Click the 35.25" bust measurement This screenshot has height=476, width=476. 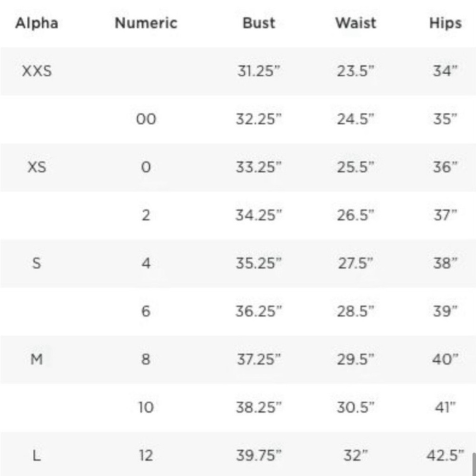[x=258, y=263]
